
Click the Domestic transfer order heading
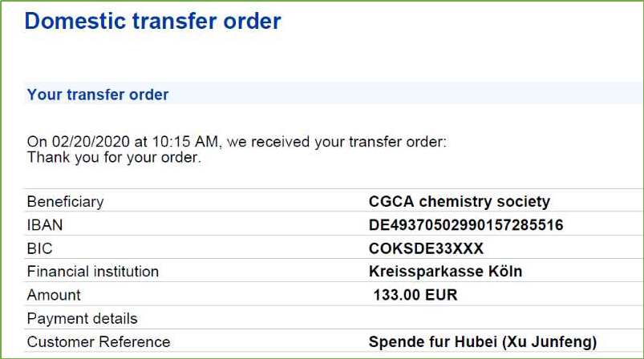click(x=153, y=22)
